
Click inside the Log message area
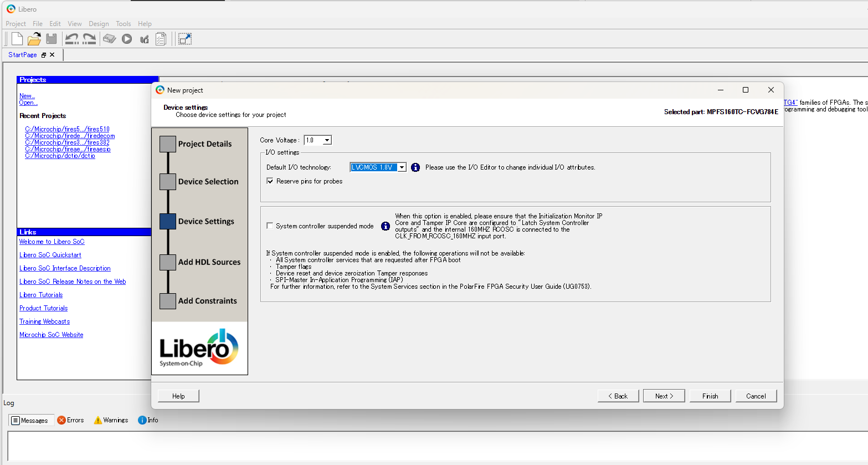[438, 445]
